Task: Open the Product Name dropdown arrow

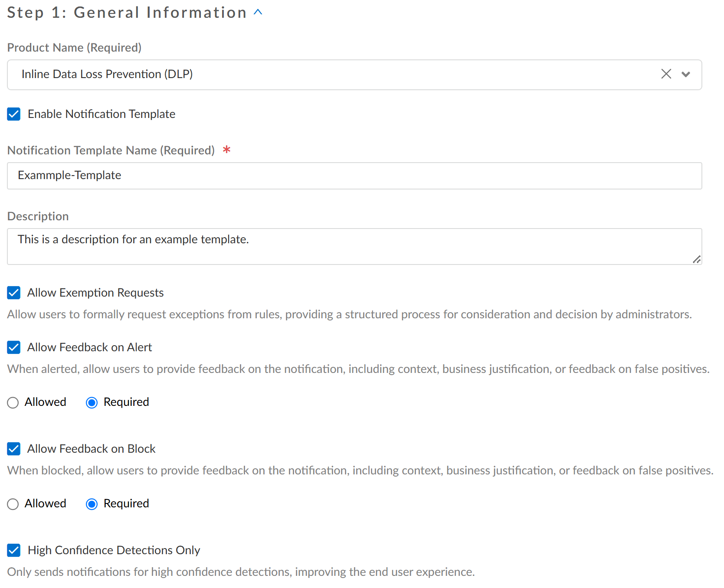Action: [x=686, y=74]
